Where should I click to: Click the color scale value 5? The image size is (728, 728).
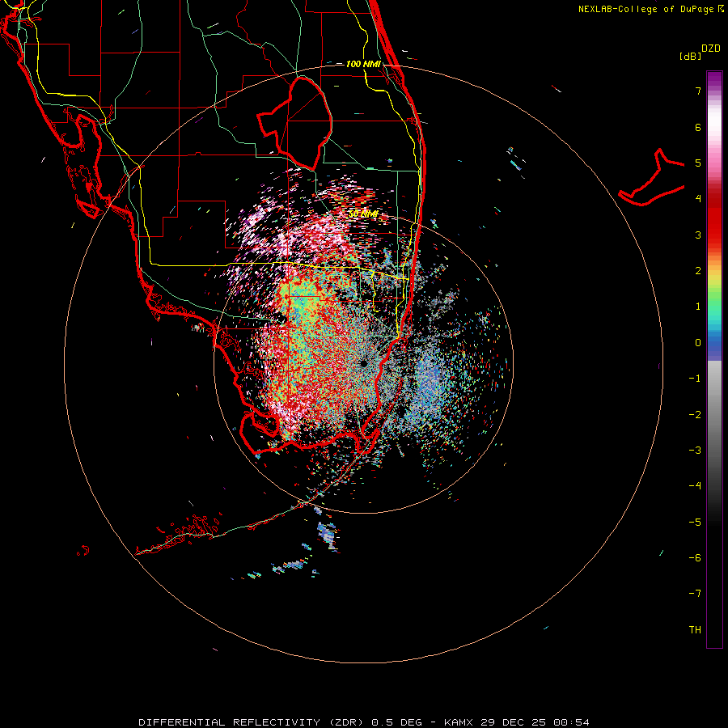point(698,163)
